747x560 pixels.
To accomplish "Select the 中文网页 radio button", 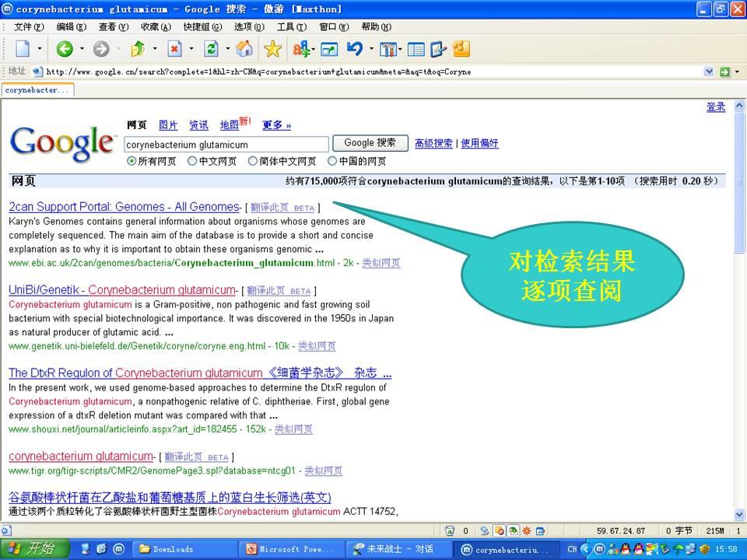I will 192,162.
